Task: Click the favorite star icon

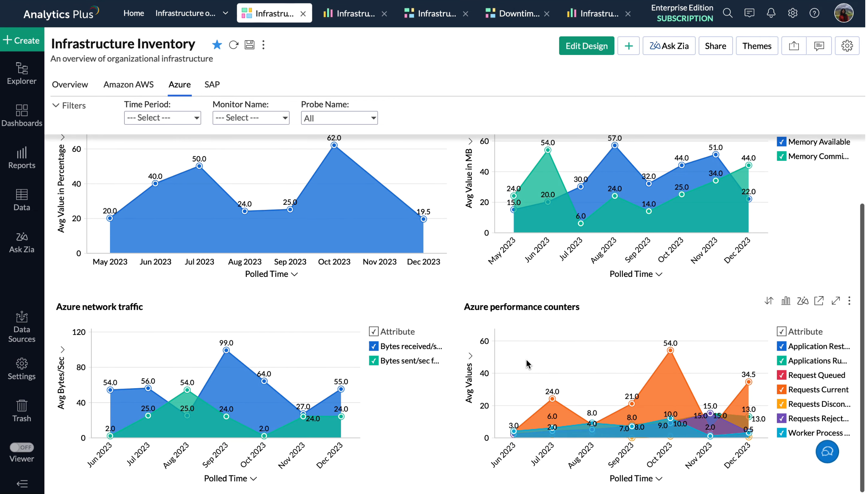Action: [217, 45]
